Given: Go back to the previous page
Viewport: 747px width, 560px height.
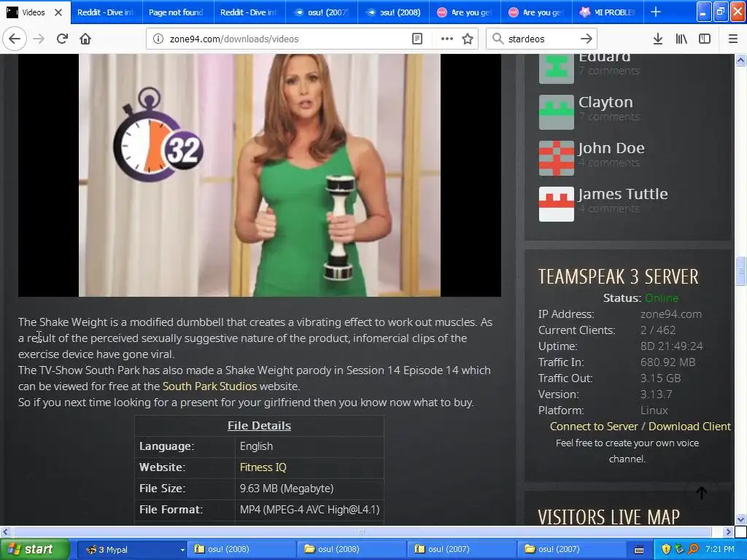Looking at the screenshot, I should (x=15, y=39).
